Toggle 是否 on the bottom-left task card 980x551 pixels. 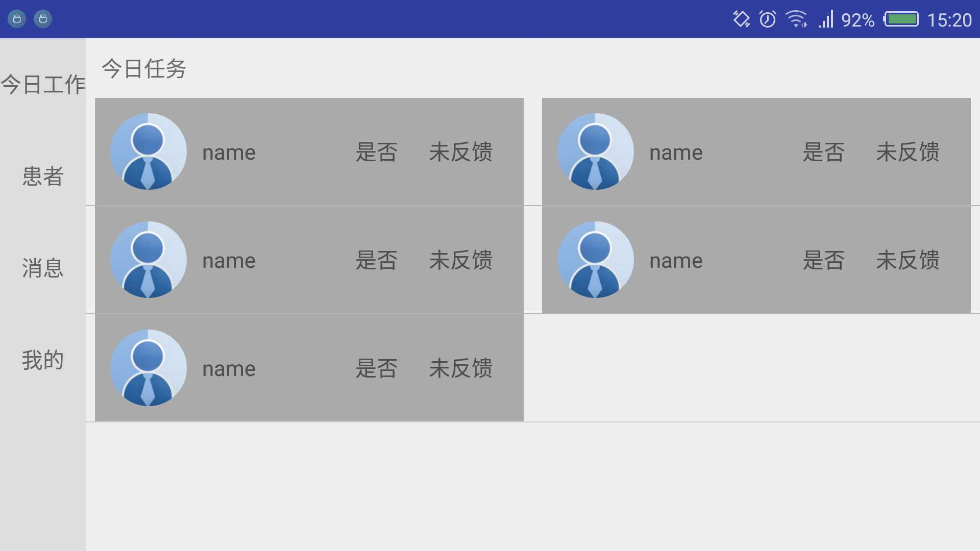click(377, 368)
